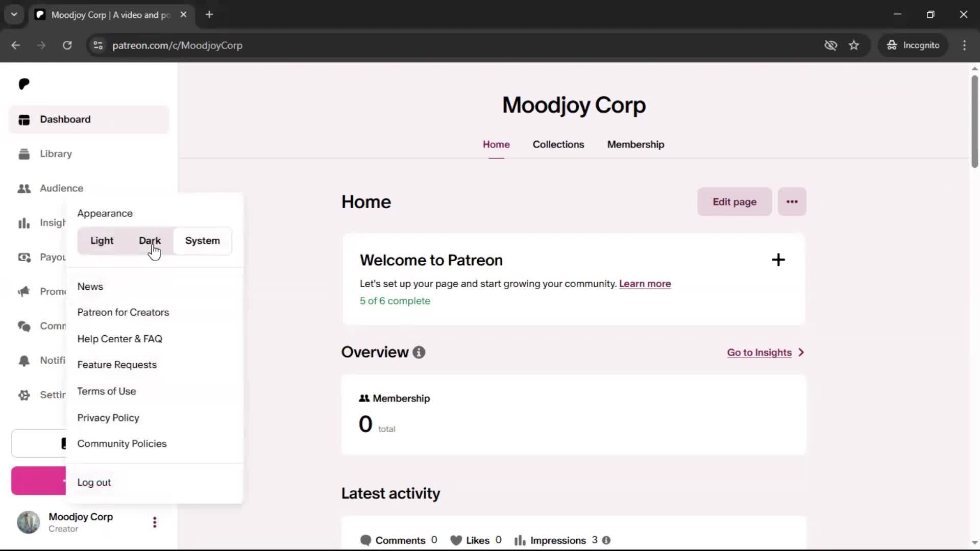This screenshot has width=980, height=551.
Task: Click the 5 of 6 complete text
Action: tap(395, 301)
